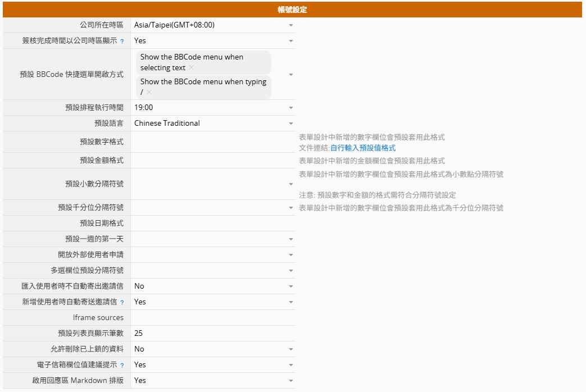Remove 'Show the BBCode menu when typing /' tag
The width and height of the screenshot is (586, 392).
point(149,93)
